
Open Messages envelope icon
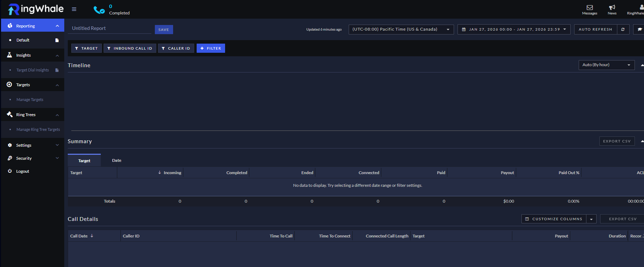click(590, 7)
